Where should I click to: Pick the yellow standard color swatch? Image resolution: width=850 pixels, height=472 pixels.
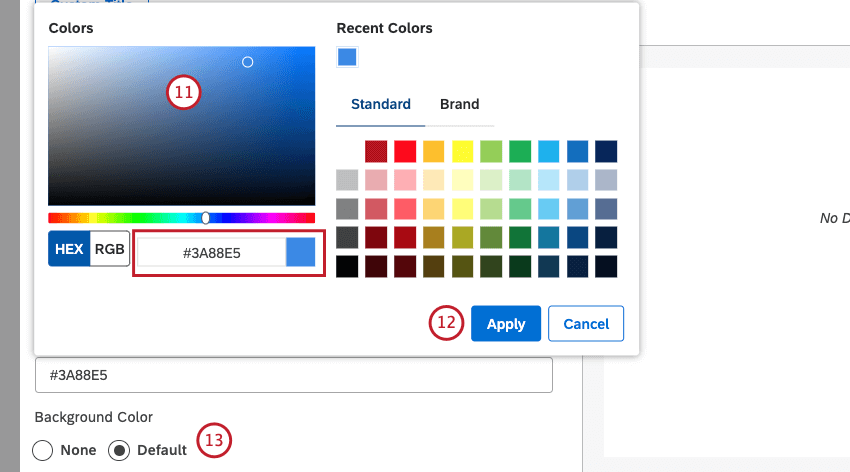pyautogui.click(x=462, y=151)
